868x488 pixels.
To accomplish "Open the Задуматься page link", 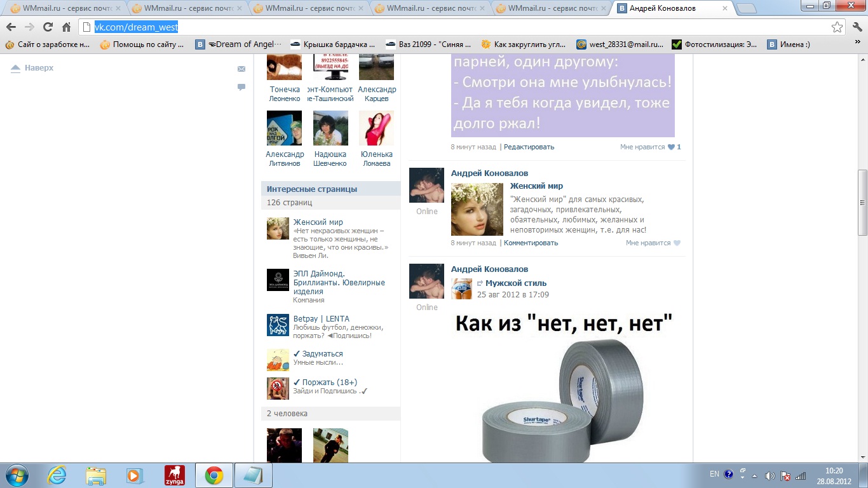I will coord(318,354).
